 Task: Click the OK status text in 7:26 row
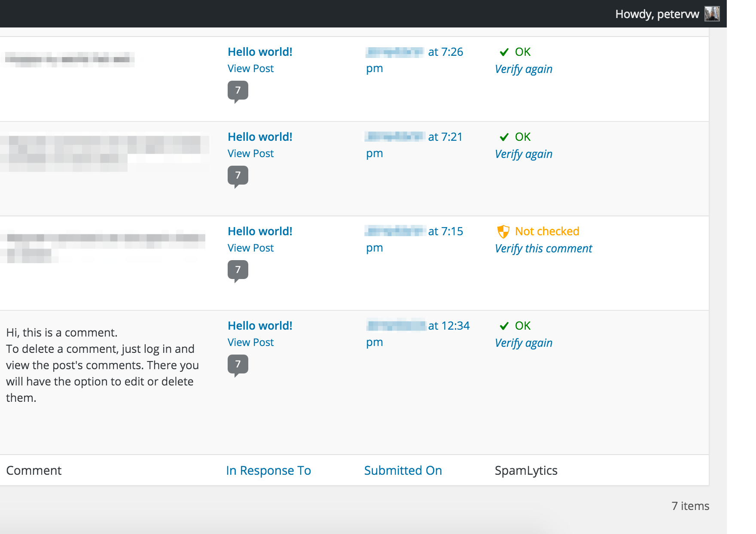[x=523, y=52]
